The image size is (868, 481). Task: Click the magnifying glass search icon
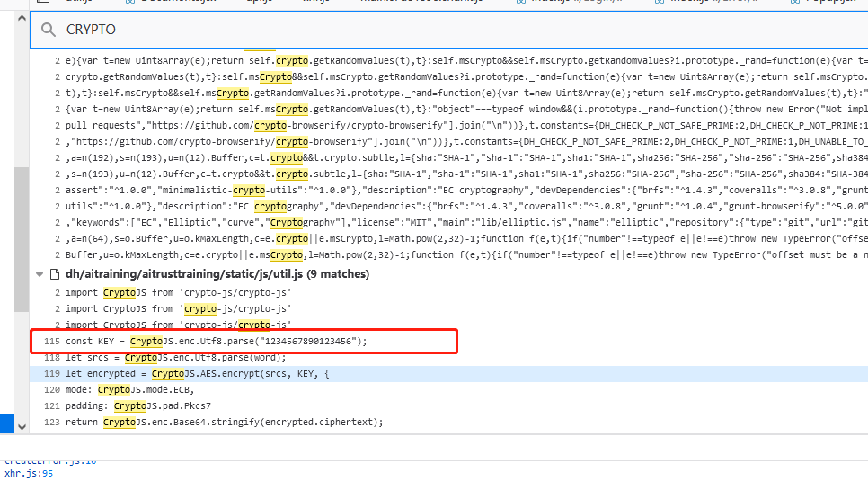[49, 30]
